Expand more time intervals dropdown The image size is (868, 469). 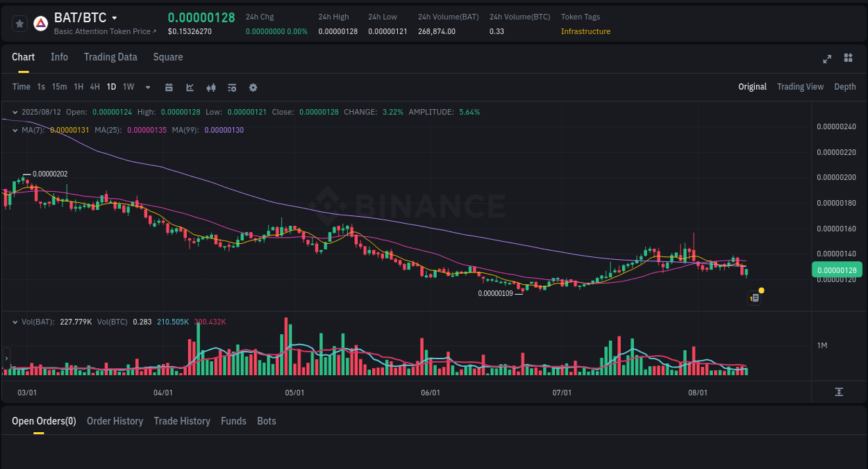point(148,88)
